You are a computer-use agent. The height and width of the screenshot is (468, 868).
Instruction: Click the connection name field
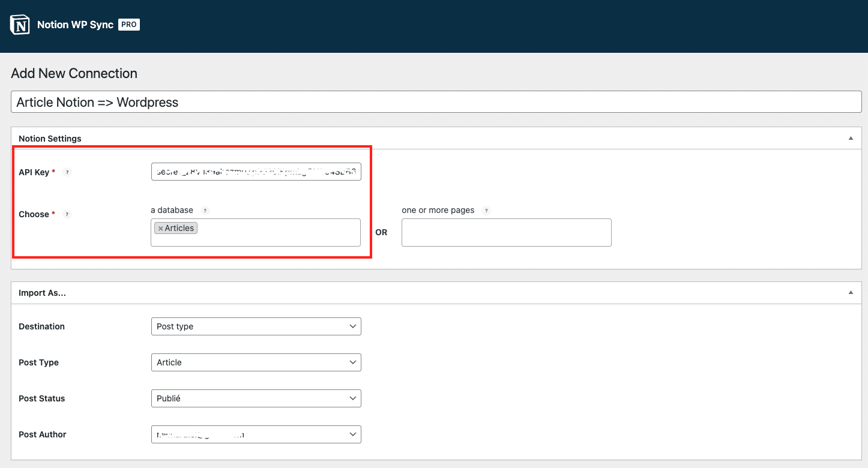240,101
